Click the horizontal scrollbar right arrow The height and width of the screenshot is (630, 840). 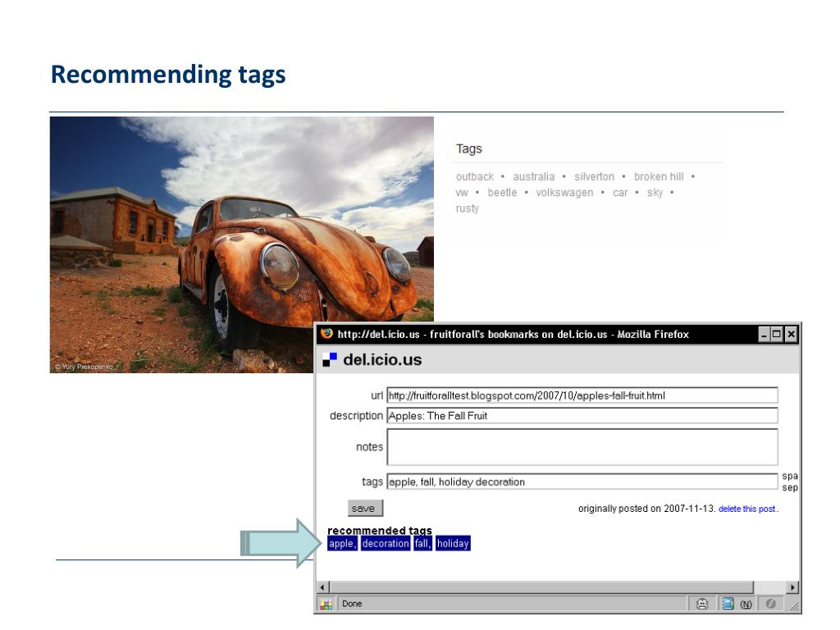(x=792, y=587)
